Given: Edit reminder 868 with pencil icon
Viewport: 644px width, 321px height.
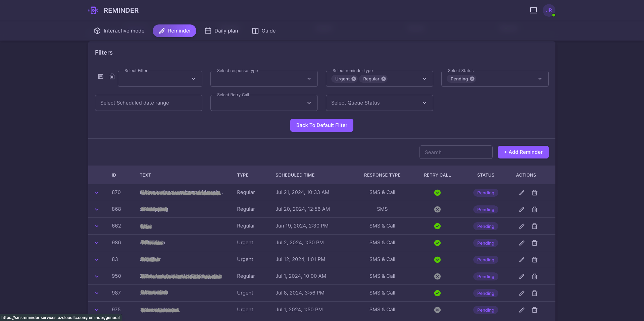Looking at the screenshot, I should (522, 209).
